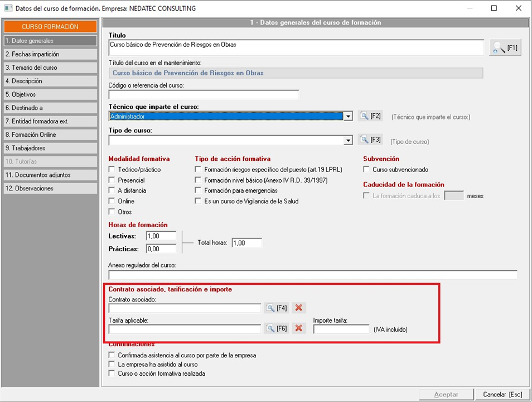The width and height of the screenshot is (532, 402).
Task: Open the Documentos adjuntos section
Action: [50, 175]
